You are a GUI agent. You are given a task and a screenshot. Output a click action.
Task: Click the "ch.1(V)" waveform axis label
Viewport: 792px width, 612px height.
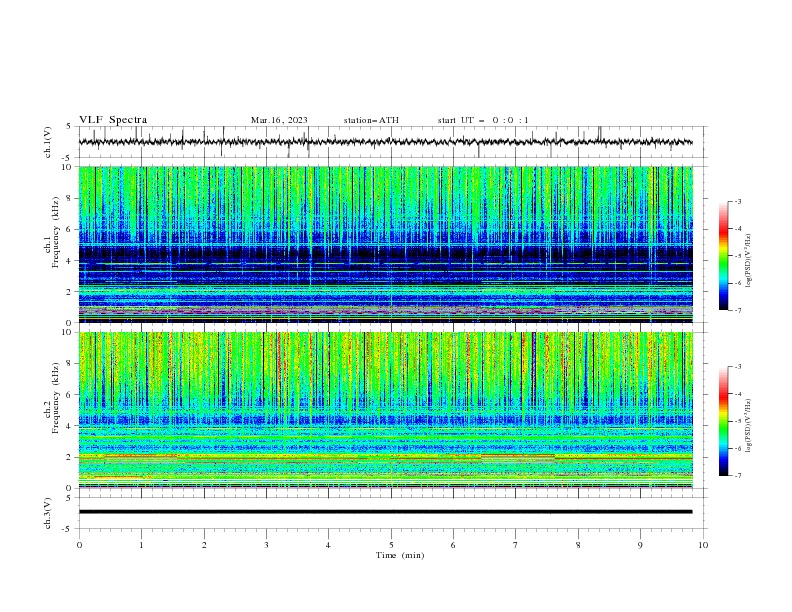click(x=48, y=142)
